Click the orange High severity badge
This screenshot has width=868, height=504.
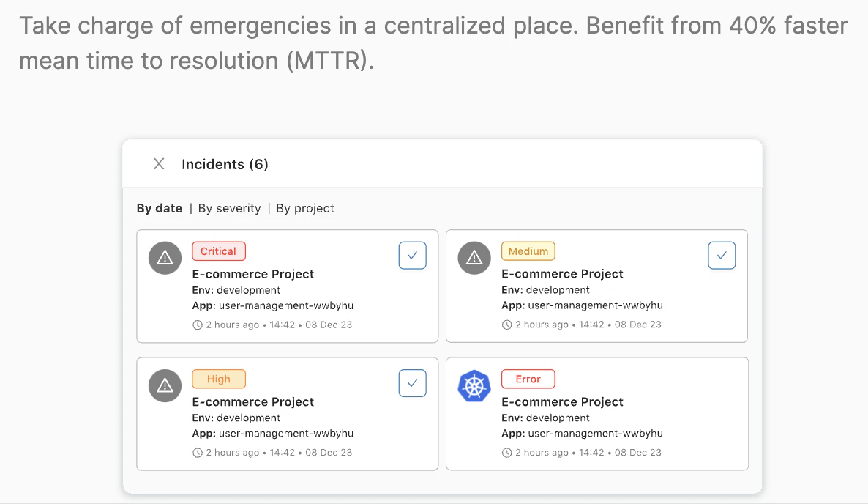218,379
